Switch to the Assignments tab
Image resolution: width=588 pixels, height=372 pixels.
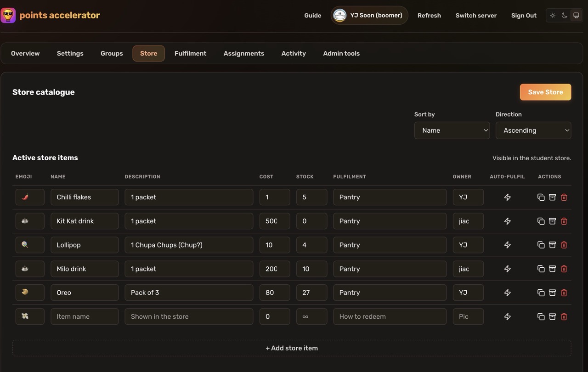pyautogui.click(x=244, y=53)
